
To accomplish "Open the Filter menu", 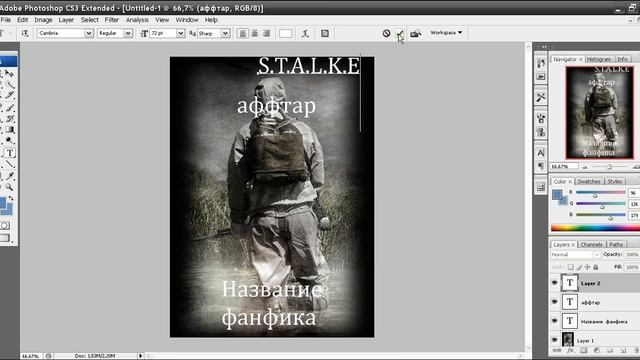I will click(x=111, y=20).
